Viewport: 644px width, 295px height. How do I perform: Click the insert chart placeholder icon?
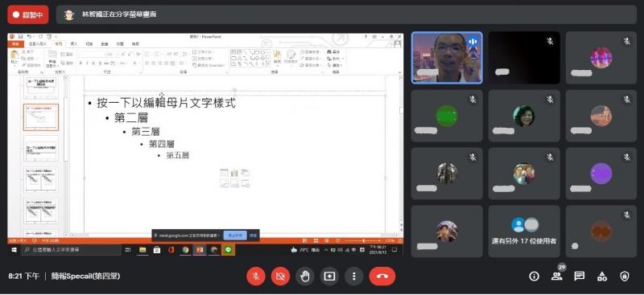[234, 173]
